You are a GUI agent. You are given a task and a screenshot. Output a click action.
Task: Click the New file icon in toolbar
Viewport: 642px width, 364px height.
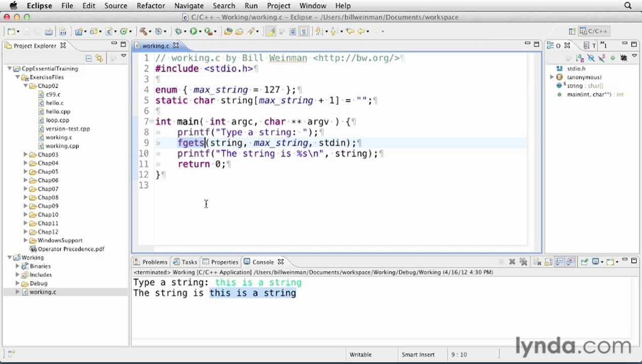[11, 31]
